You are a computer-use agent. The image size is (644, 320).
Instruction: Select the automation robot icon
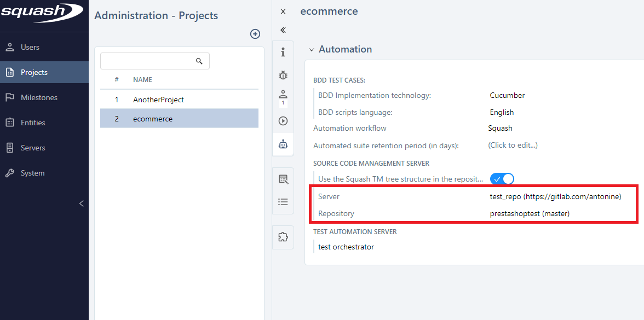283,144
